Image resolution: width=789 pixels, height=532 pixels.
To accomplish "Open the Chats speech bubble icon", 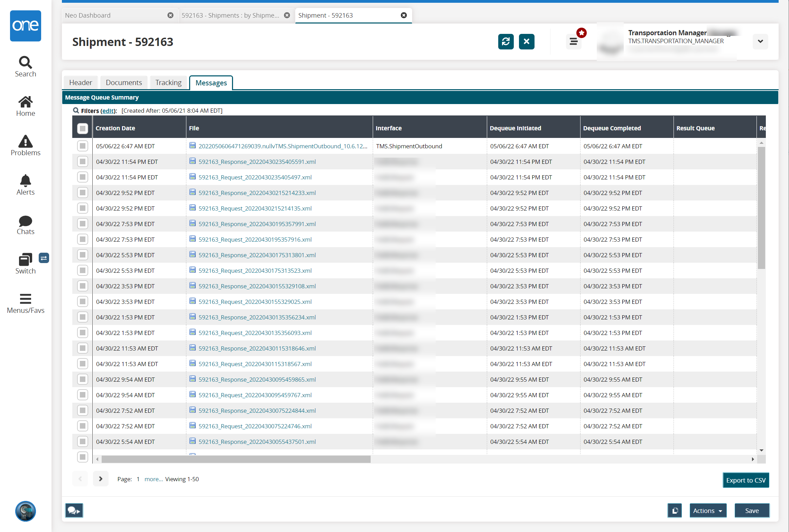I will click(x=25, y=221).
